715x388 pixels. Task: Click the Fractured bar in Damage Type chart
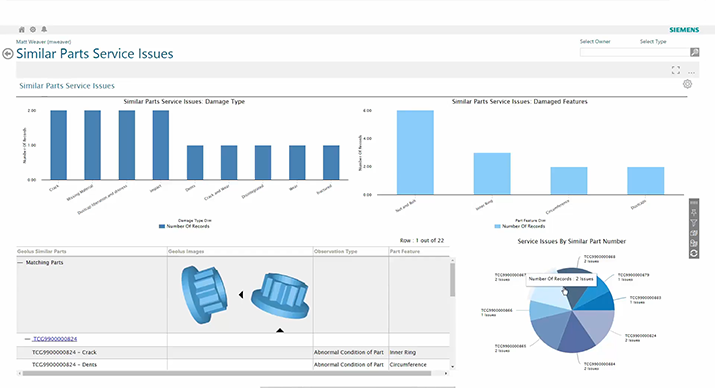331,162
